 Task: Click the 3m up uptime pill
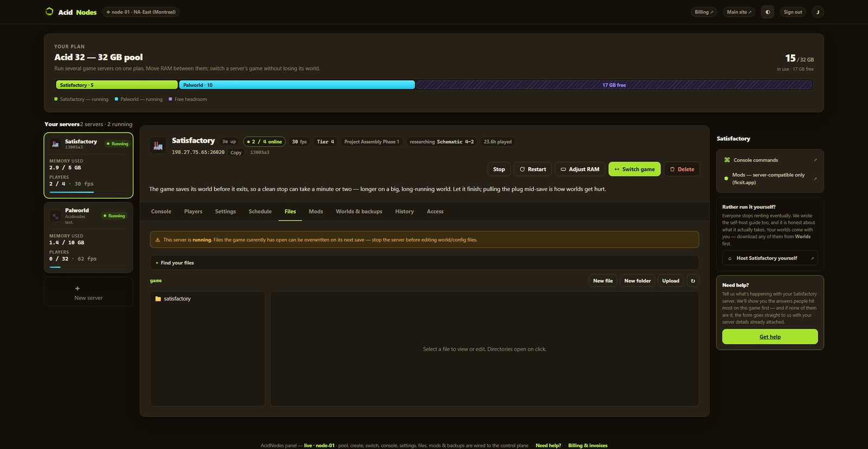coord(229,142)
